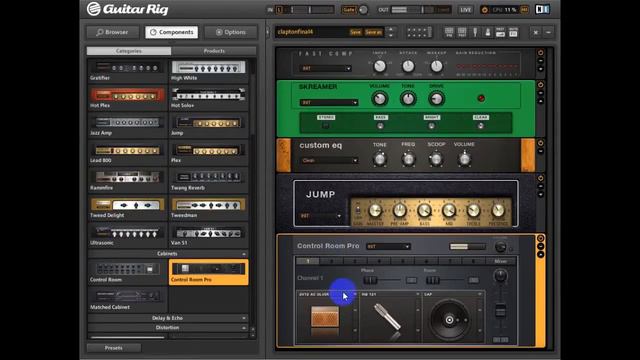
Task: Select the Categories tab
Action: [x=129, y=51]
